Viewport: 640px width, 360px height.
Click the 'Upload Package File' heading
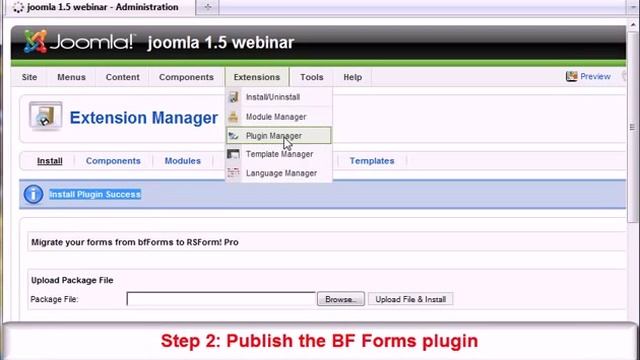[x=72, y=280]
